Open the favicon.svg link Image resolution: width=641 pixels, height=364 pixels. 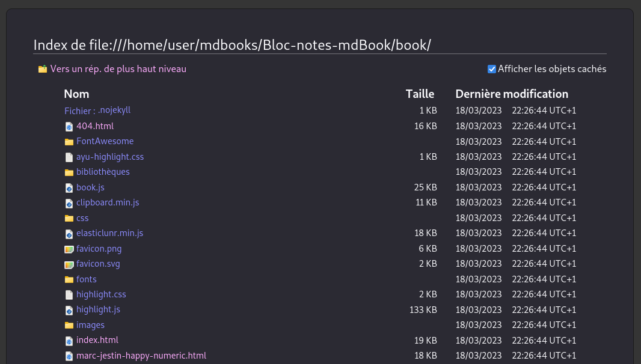[98, 264]
